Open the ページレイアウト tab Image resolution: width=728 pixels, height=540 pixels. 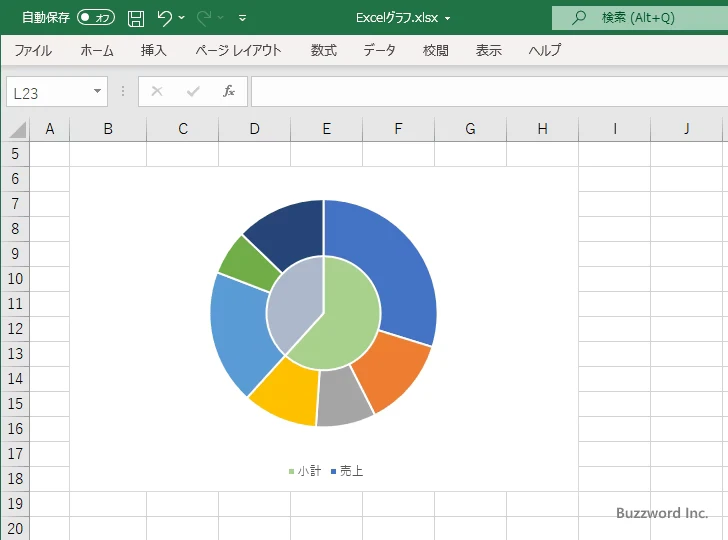pyautogui.click(x=239, y=50)
